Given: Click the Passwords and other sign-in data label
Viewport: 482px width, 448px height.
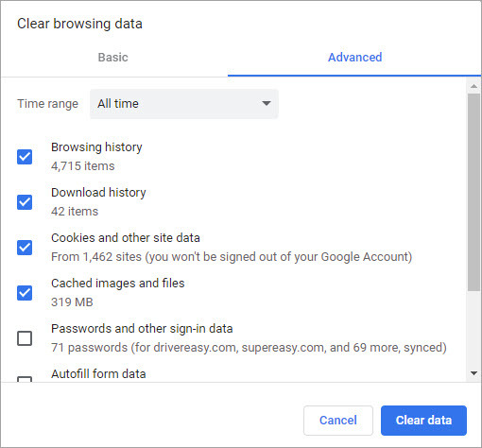Looking at the screenshot, I should point(142,329).
